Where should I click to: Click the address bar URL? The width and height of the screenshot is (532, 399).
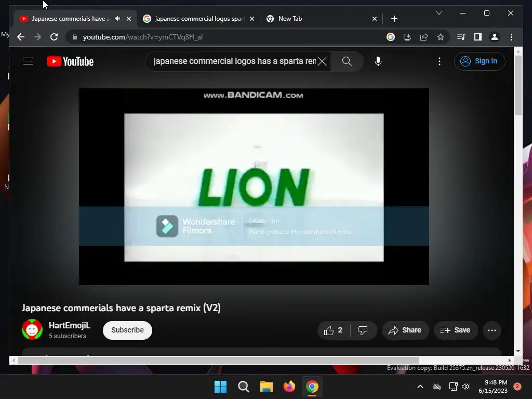click(142, 37)
